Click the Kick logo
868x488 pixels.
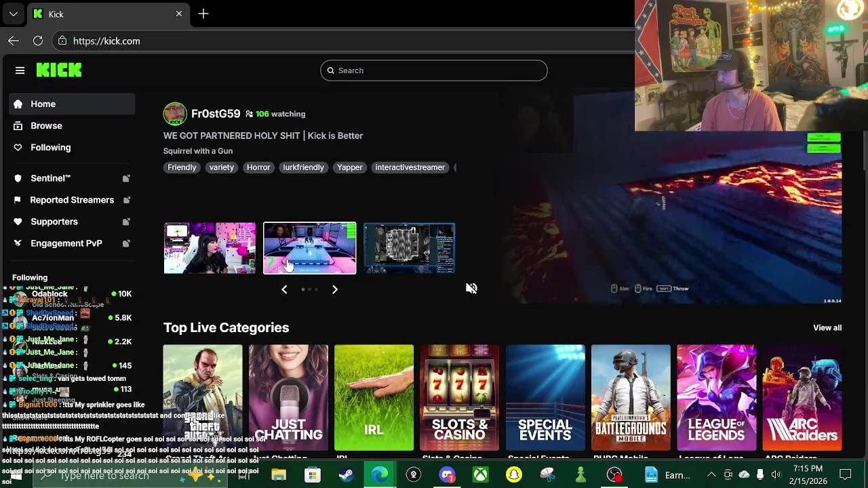[x=59, y=70]
